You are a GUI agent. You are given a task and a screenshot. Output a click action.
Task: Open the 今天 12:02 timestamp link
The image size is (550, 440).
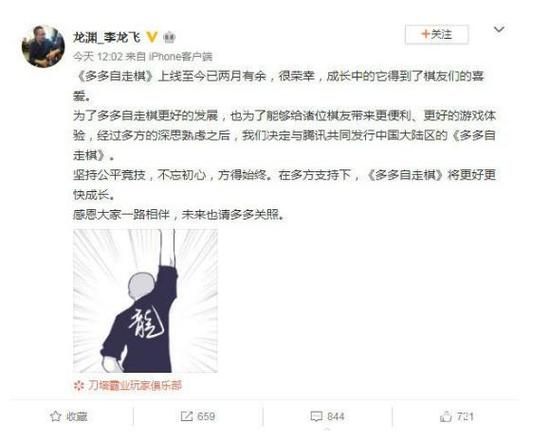pos(98,56)
